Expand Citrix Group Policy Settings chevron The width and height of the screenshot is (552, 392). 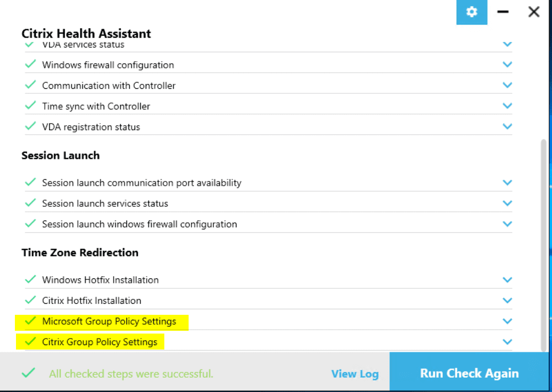507,342
